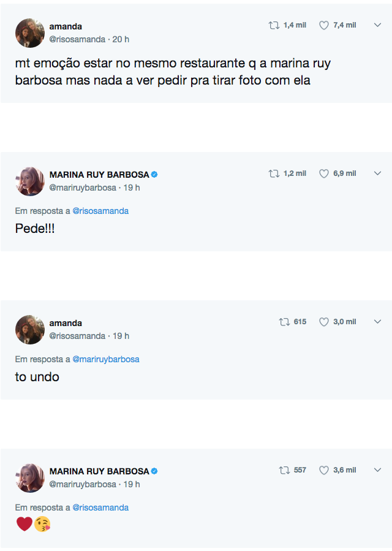The image size is (392, 551).
Task: Retweet Marina's "Pede!!!" reply
Action: tap(274, 173)
